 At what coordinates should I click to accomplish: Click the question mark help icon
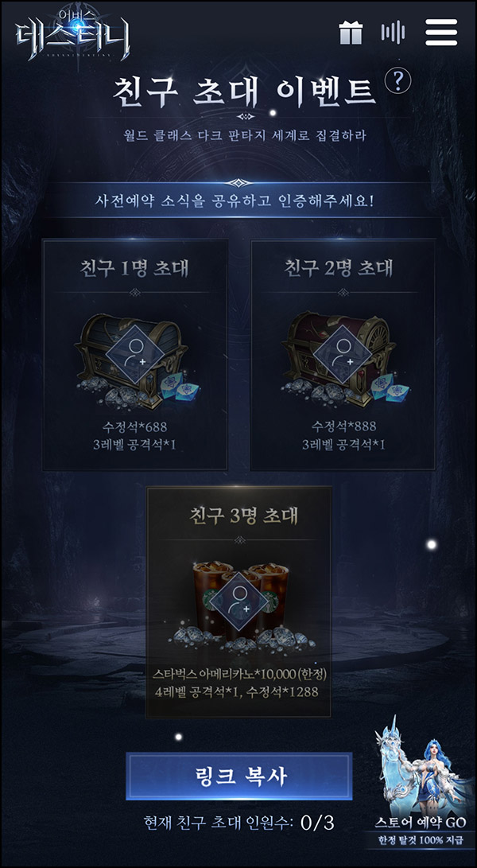pyautogui.click(x=397, y=81)
